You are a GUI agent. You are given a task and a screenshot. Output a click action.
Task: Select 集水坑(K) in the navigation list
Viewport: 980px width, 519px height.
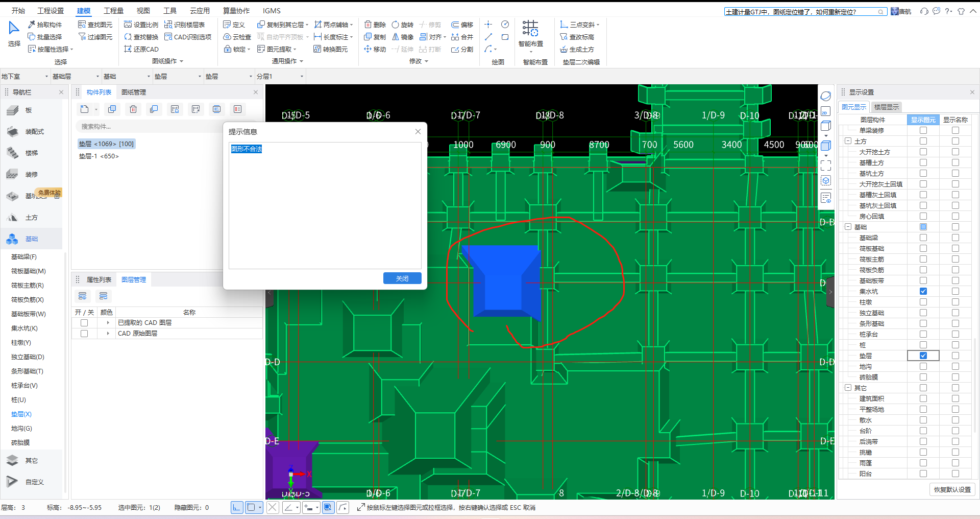24,328
